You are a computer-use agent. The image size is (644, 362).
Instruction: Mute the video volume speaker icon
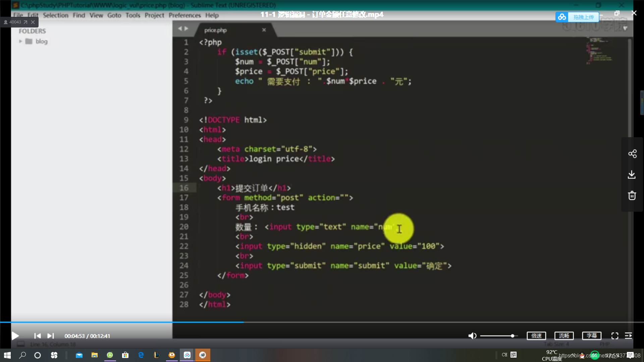pos(472,336)
